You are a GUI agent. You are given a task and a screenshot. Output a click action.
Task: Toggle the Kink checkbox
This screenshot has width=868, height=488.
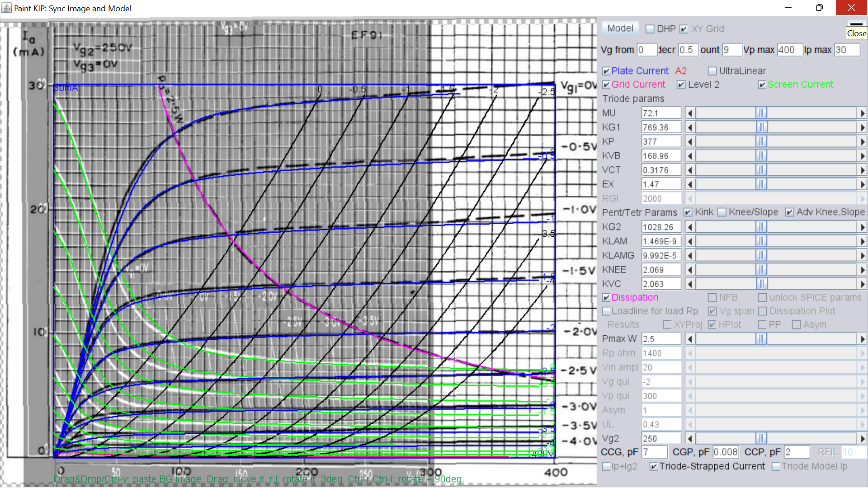[x=688, y=212]
